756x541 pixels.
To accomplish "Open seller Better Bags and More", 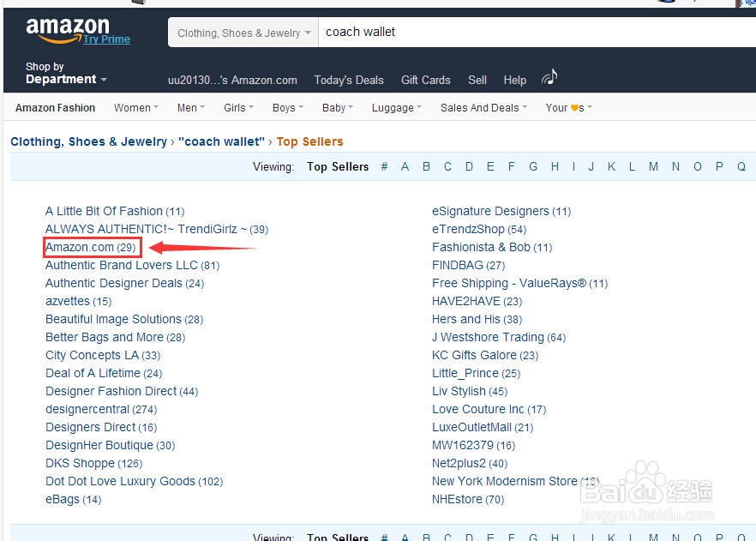I will pyautogui.click(x=115, y=337).
